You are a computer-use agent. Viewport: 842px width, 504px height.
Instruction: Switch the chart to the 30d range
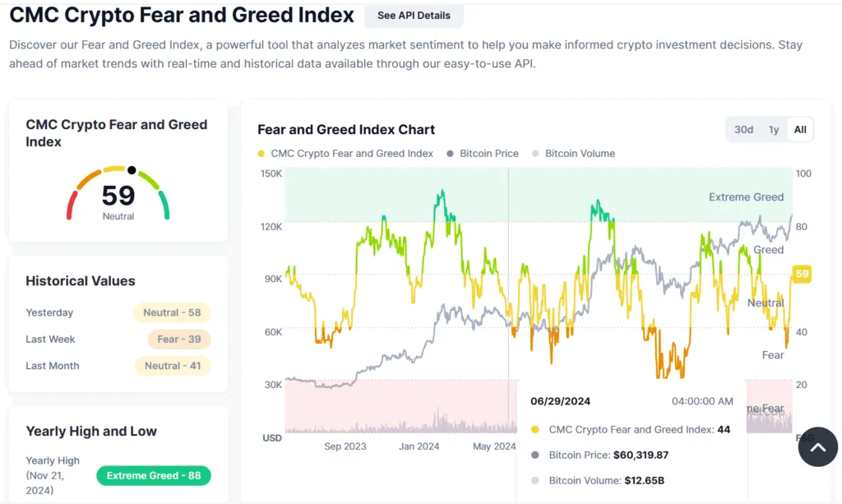pyautogui.click(x=743, y=130)
